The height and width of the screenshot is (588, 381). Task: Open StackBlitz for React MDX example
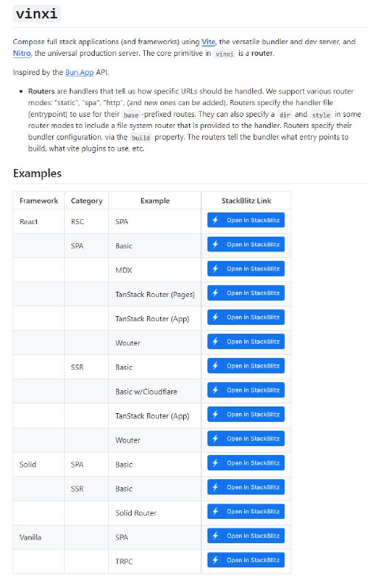[x=246, y=269]
